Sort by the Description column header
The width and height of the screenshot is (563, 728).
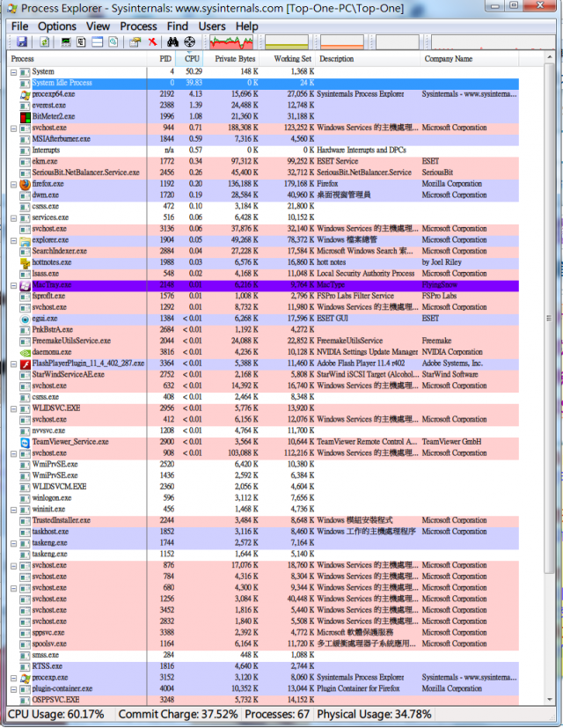[x=368, y=59]
